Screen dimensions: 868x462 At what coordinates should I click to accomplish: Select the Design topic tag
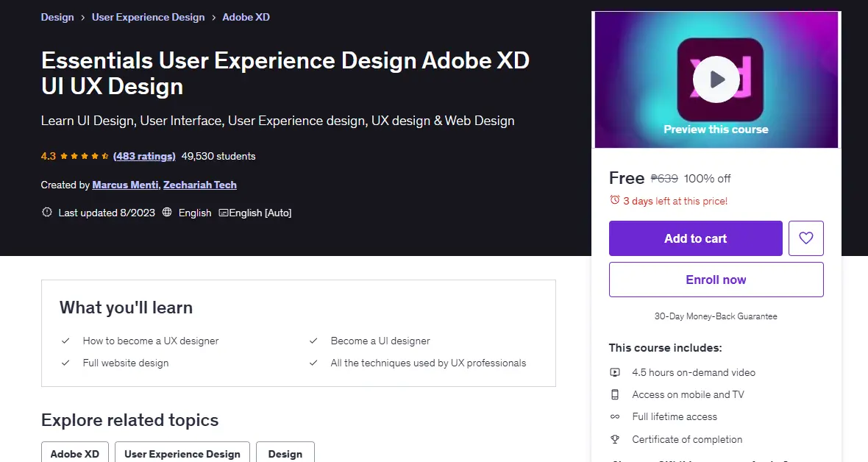pos(285,453)
